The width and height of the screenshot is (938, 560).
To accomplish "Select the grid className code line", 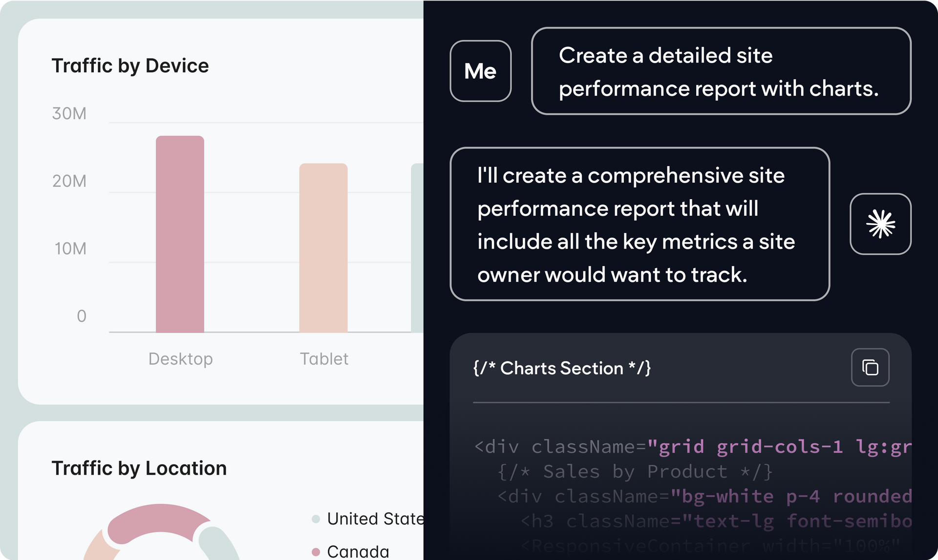I will [692, 447].
